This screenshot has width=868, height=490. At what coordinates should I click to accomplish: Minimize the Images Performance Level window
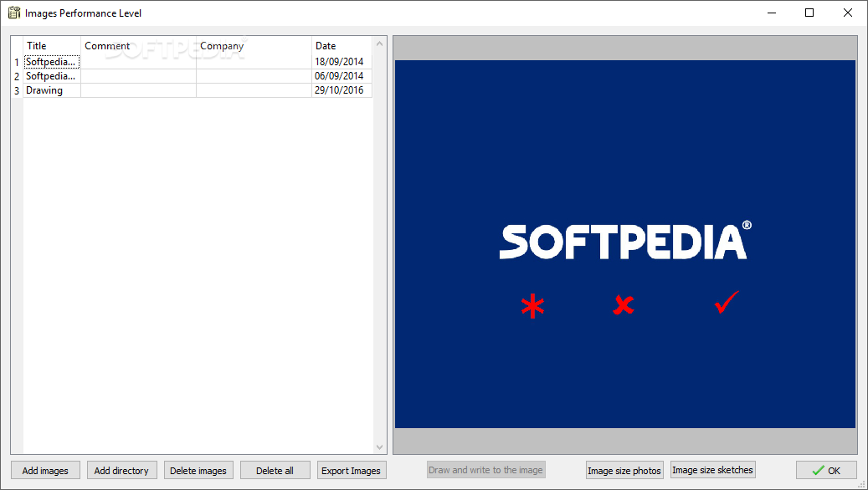772,13
